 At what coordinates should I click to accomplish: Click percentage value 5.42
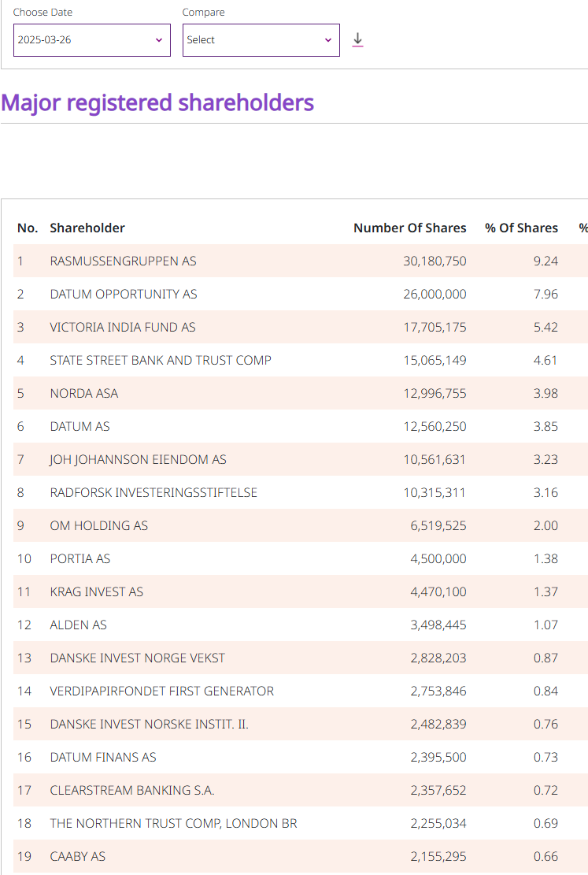545,327
